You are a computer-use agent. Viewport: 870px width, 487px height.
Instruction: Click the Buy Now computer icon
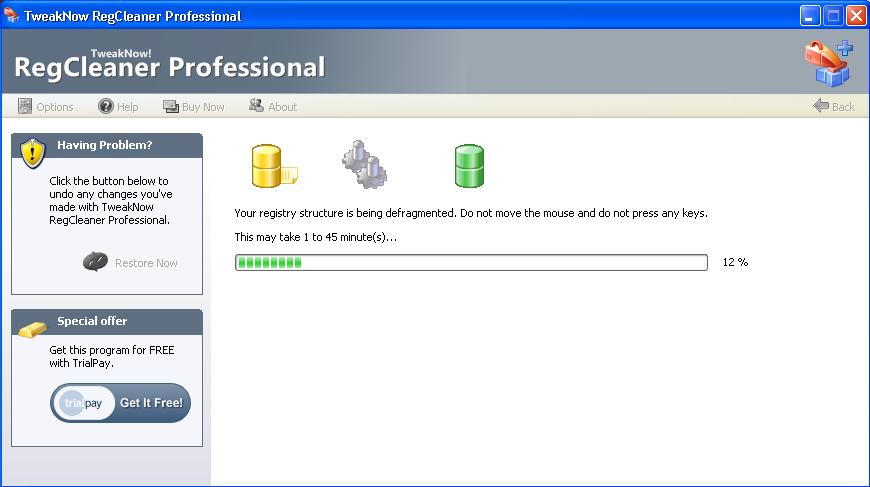click(170, 106)
